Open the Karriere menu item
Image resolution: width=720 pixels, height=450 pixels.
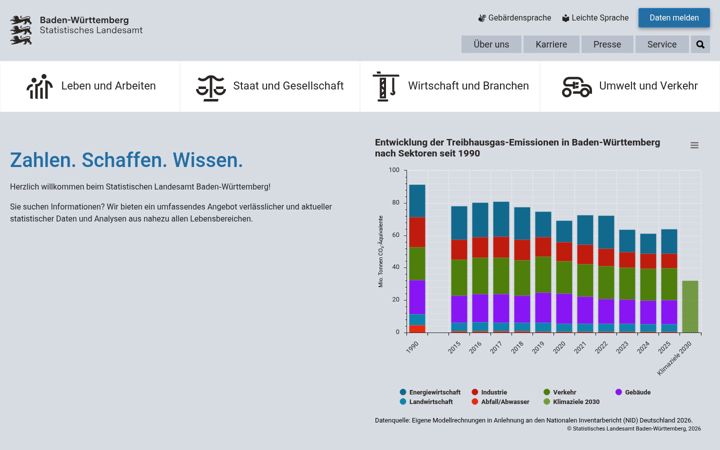[x=551, y=45]
